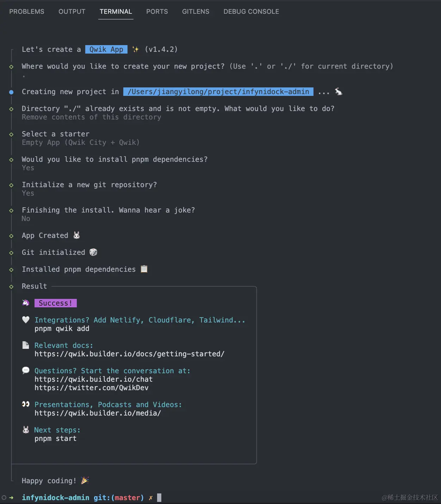The width and height of the screenshot is (441, 504).
Task: Open the OUTPUT tab
Action: [x=72, y=12]
